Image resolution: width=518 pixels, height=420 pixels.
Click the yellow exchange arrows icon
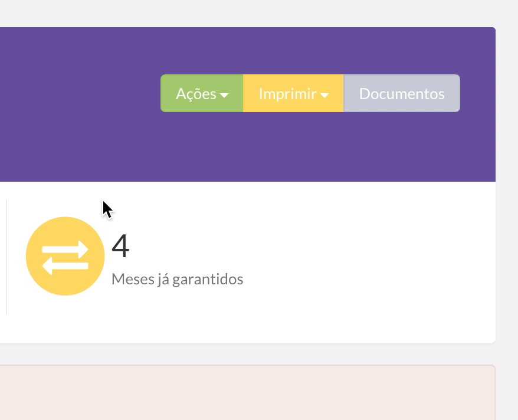(65, 256)
